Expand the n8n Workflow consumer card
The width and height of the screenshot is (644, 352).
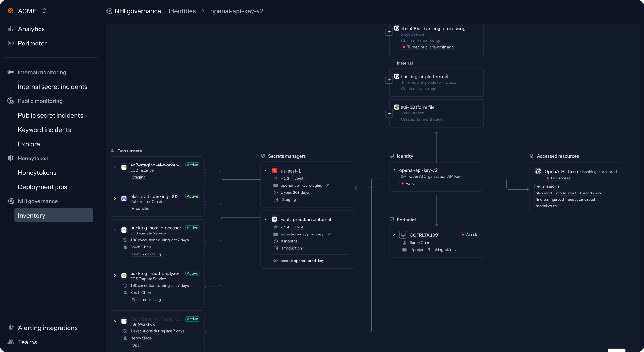coord(115,321)
